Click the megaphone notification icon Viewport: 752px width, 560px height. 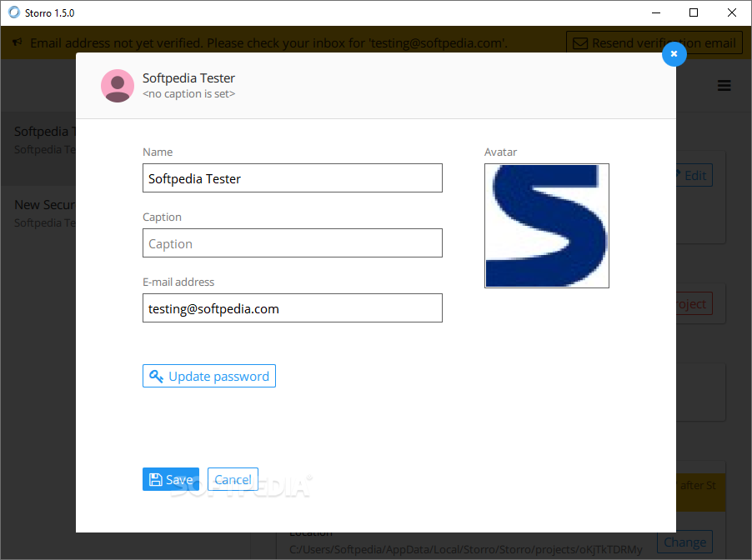(18, 42)
